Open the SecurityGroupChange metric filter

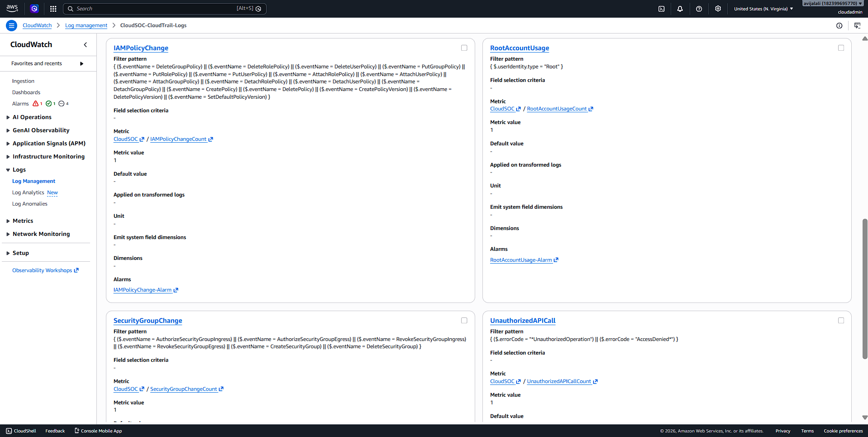click(x=148, y=321)
